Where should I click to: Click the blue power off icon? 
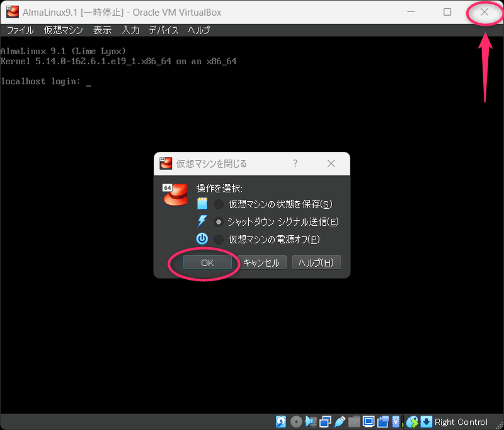coord(202,239)
